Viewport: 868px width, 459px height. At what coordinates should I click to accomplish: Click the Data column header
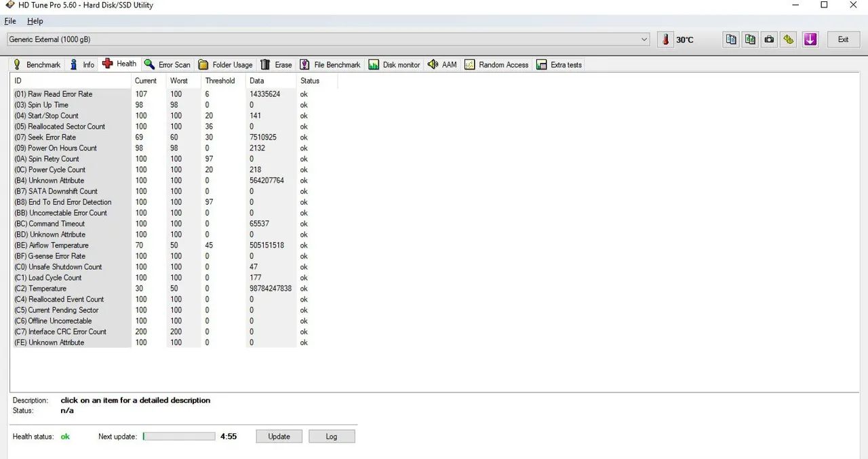tap(271, 81)
